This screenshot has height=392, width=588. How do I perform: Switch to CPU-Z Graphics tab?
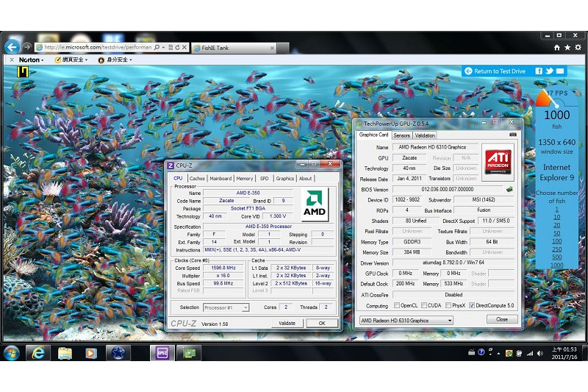tap(285, 179)
